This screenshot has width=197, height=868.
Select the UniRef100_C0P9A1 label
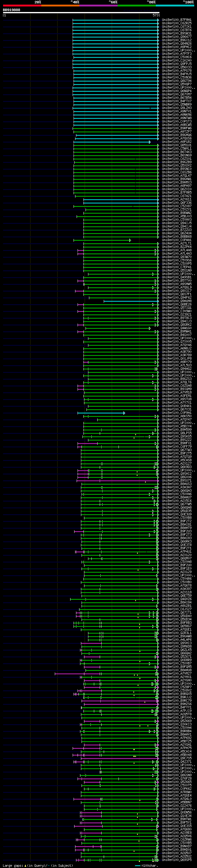point(176,413)
